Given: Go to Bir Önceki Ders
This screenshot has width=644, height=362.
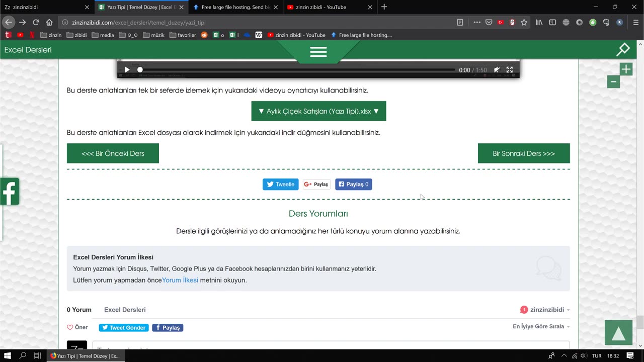Looking at the screenshot, I should pos(113,153).
